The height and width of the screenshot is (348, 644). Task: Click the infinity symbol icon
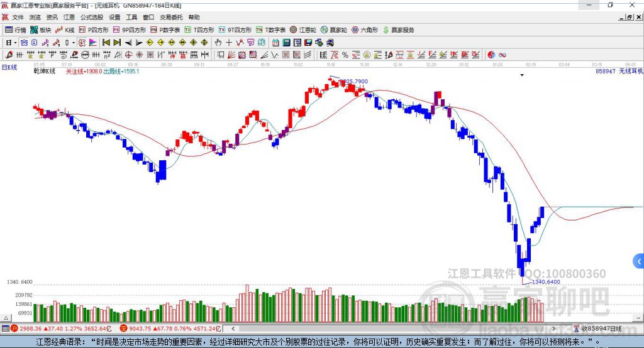tap(502, 55)
